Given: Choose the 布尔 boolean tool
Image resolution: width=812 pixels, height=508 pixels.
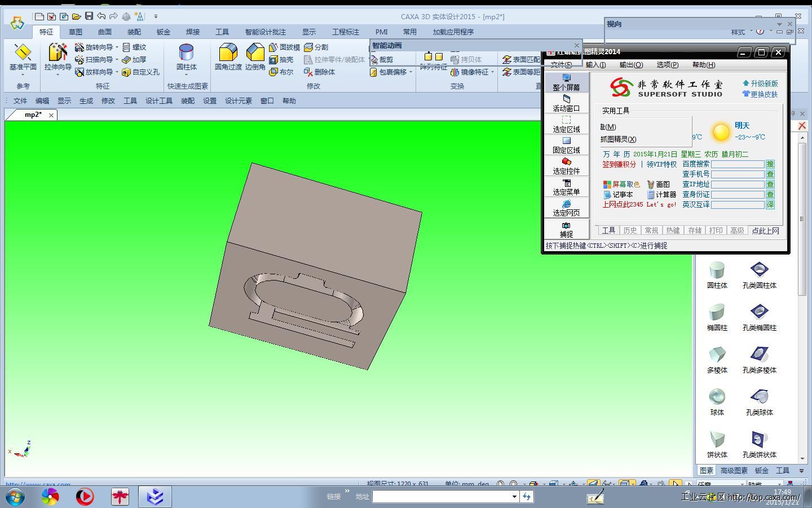Looking at the screenshot, I should [x=281, y=72].
